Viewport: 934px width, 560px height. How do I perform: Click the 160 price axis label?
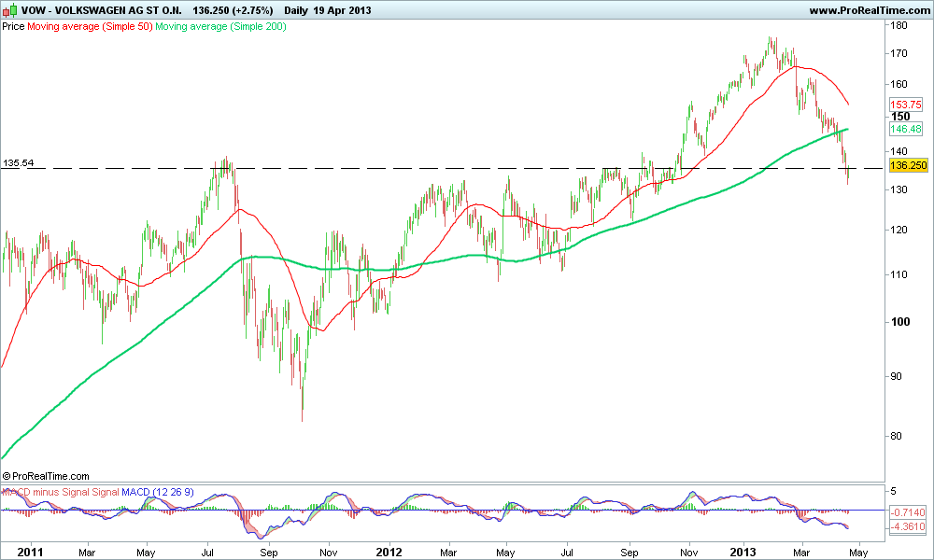[899, 84]
